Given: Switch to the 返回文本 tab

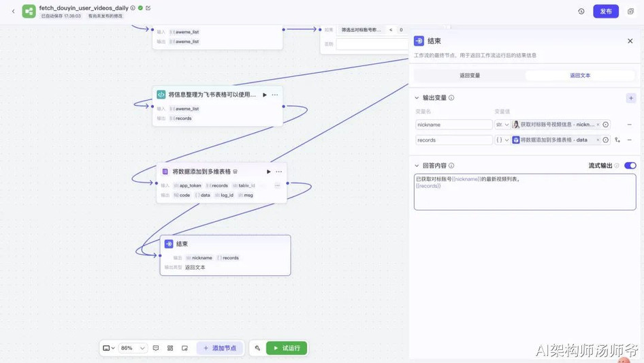Looking at the screenshot, I should (x=580, y=75).
